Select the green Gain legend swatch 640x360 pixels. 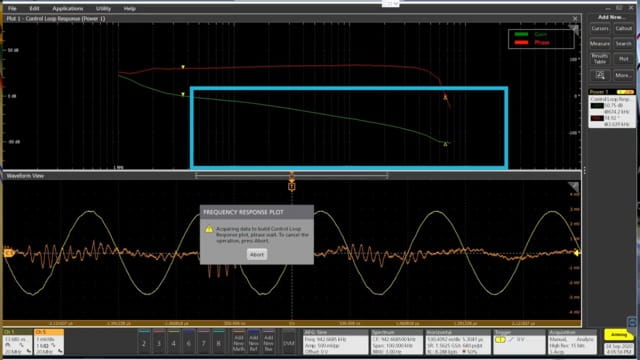point(522,34)
